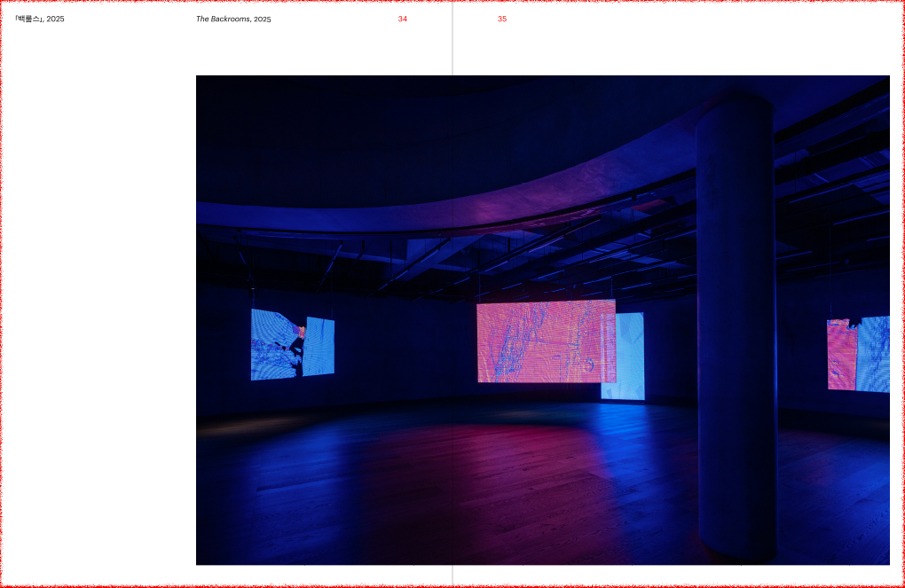Click the pink-and-blue screen at right edge

pos(858,353)
